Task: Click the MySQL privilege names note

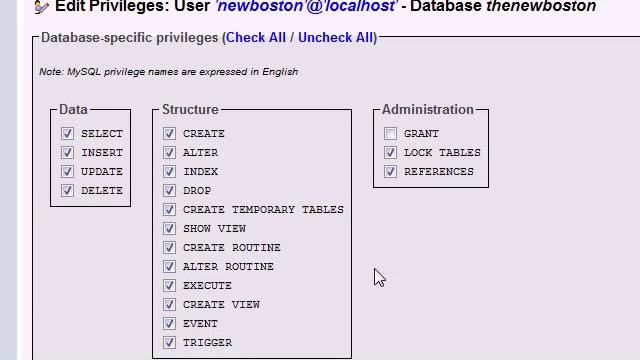Action: click(x=169, y=72)
